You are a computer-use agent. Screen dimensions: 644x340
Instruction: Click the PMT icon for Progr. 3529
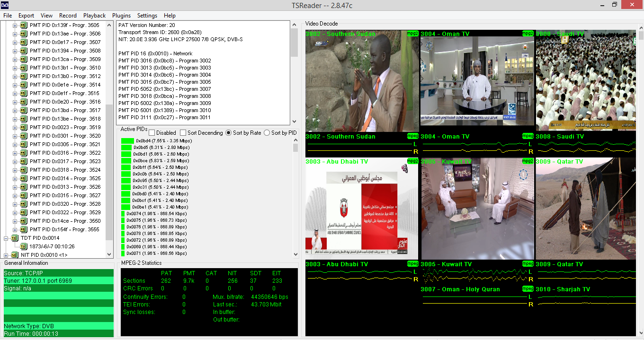[24, 213]
